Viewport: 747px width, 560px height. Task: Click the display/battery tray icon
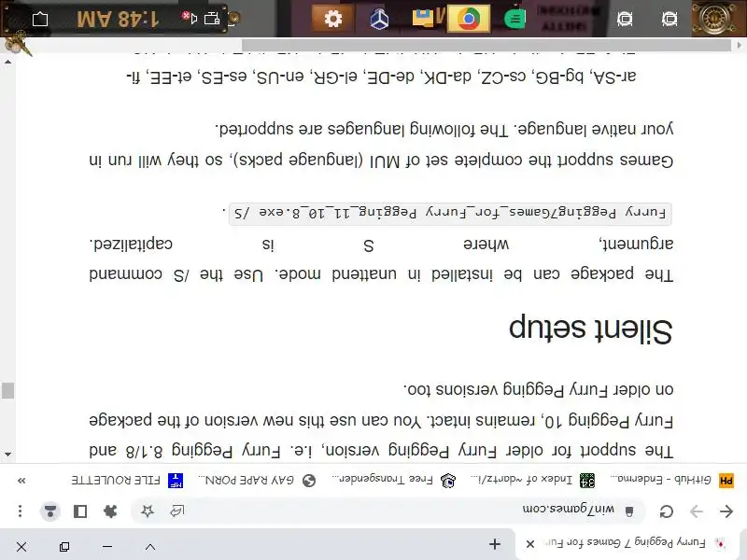[212, 18]
